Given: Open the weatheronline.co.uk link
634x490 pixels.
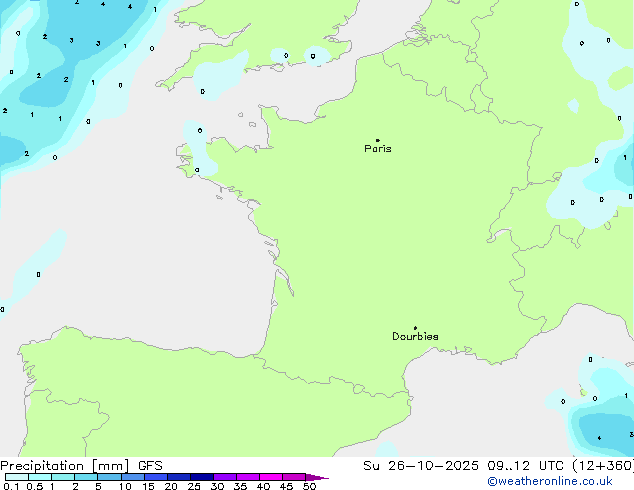Looking at the screenshot, I should (x=550, y=481).
